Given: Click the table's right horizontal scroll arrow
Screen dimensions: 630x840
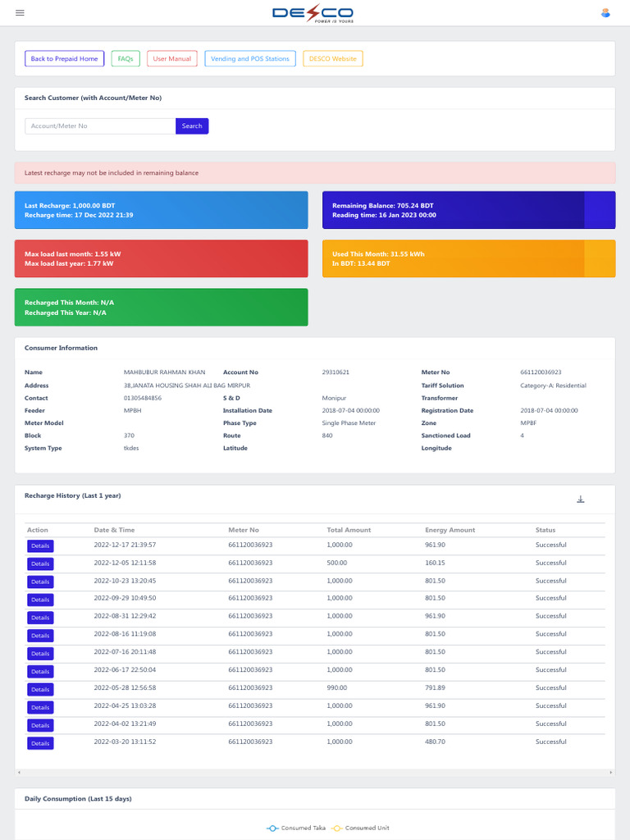Looking at the screenshot, I should (610, 773).
